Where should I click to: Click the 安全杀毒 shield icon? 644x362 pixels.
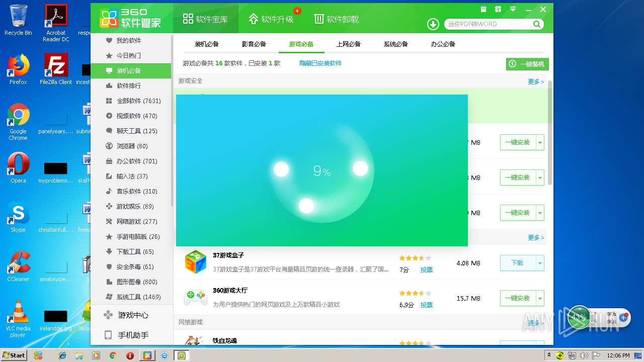tap(109, 266)
